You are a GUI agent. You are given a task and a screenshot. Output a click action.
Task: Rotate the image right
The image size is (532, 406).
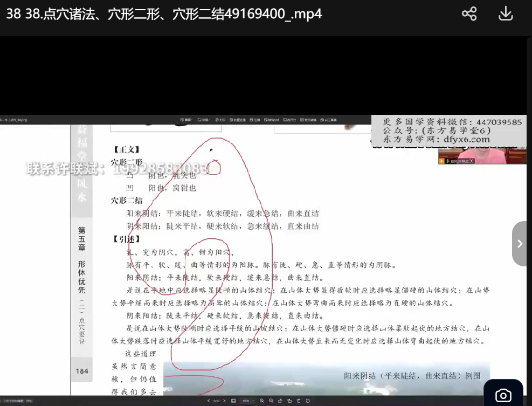click(x=289, y=401)
